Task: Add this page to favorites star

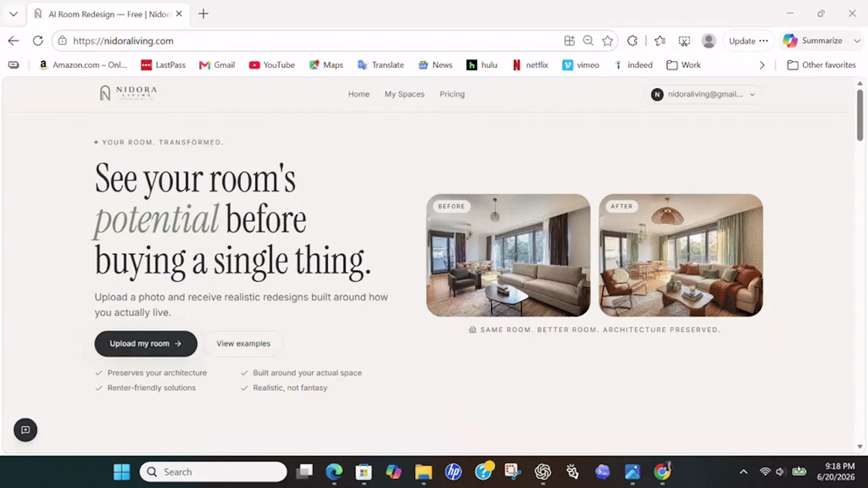Action: coord(608,41)
